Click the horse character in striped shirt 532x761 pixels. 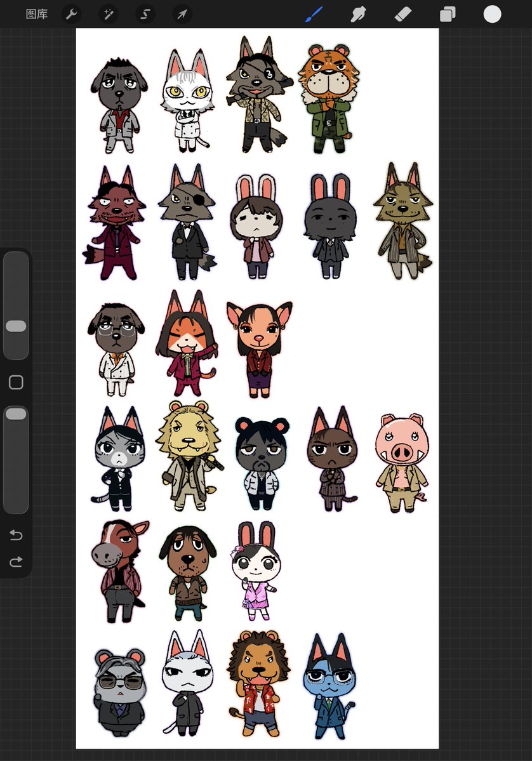119,571
